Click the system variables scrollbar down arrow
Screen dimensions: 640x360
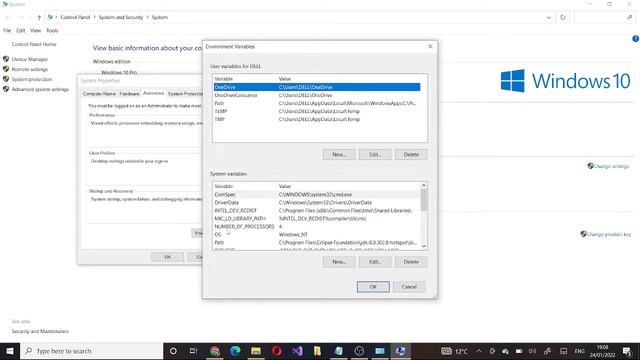[424, 246]
